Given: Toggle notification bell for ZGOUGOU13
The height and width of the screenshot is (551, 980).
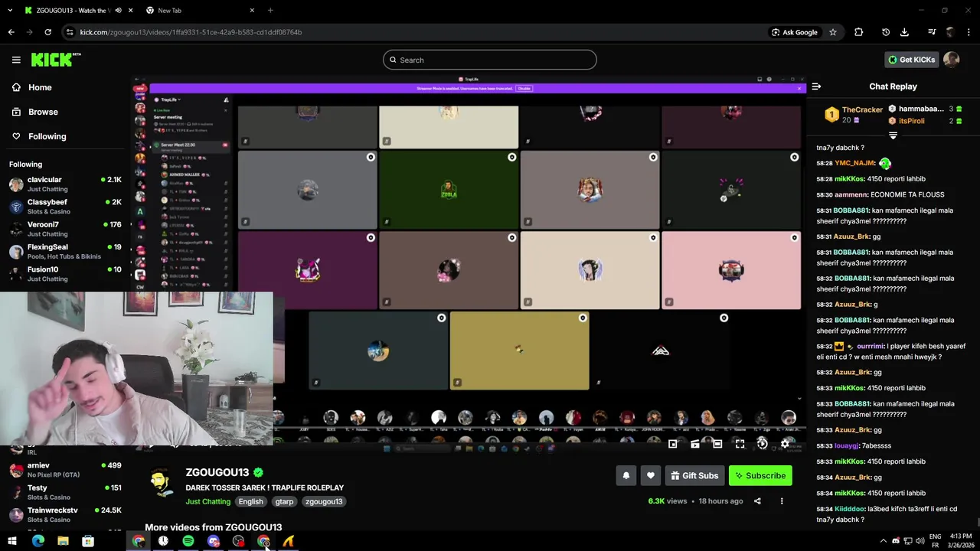Looking at the screenshot, I should point(626,476).
